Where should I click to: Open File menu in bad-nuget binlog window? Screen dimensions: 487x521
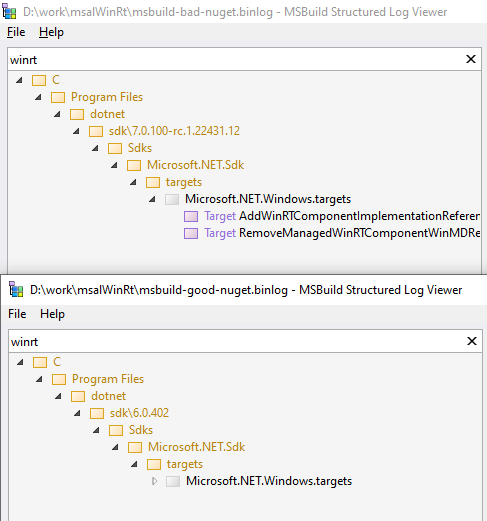[16, 32]
